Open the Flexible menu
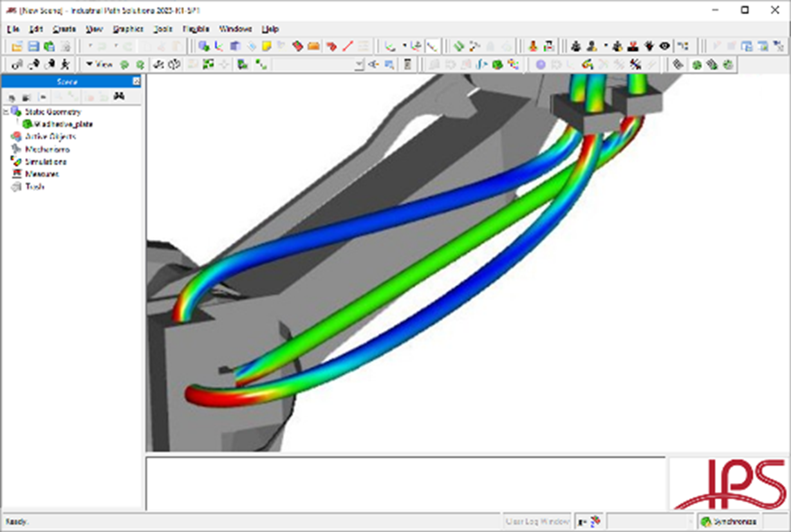The width and height of the screenshot is (791, 532). coord(196,29)
